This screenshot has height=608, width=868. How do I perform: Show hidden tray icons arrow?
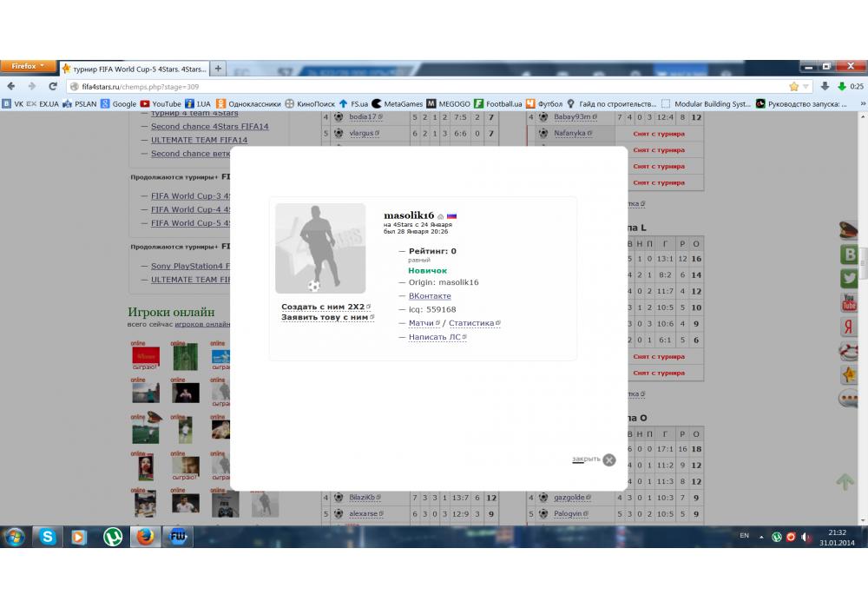click(762, 537)
